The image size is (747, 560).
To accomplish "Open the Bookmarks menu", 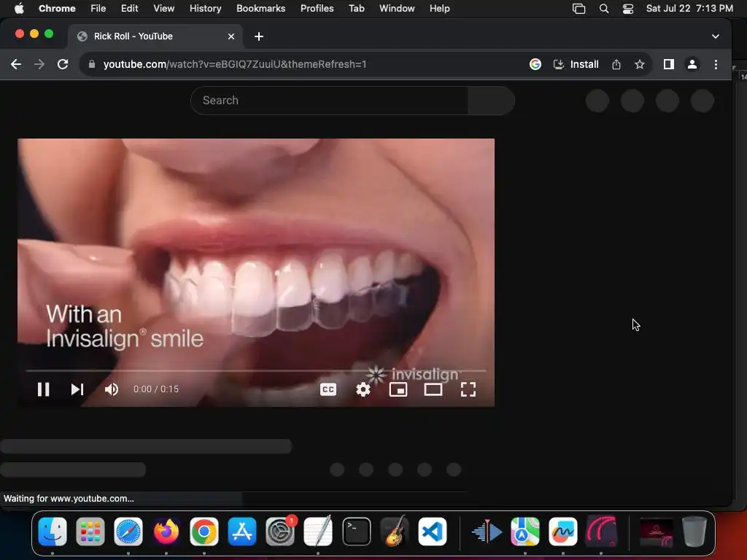I will [260, 8].
